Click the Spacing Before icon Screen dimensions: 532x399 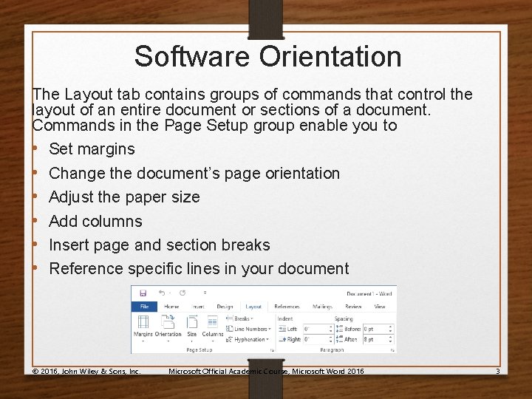coord(339,329)
